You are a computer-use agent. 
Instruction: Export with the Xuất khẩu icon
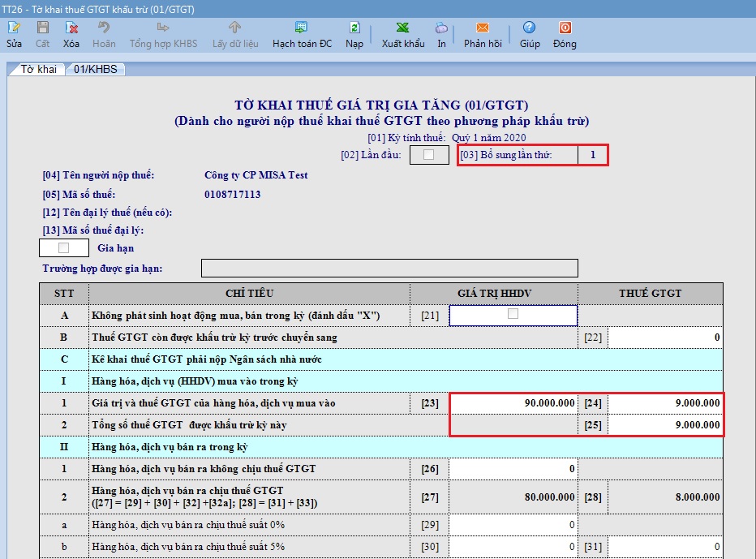tap(402, 28)
